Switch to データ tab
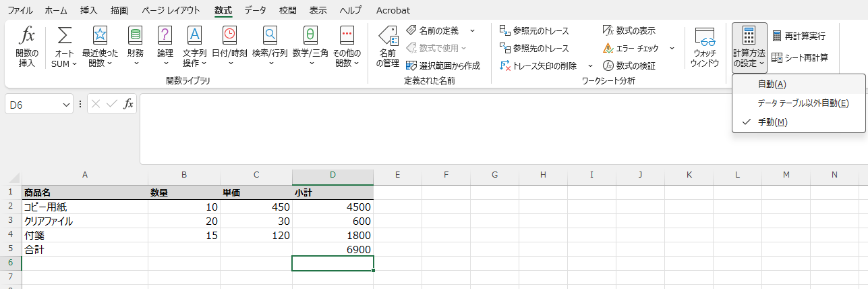 click(x=255, y=10)
